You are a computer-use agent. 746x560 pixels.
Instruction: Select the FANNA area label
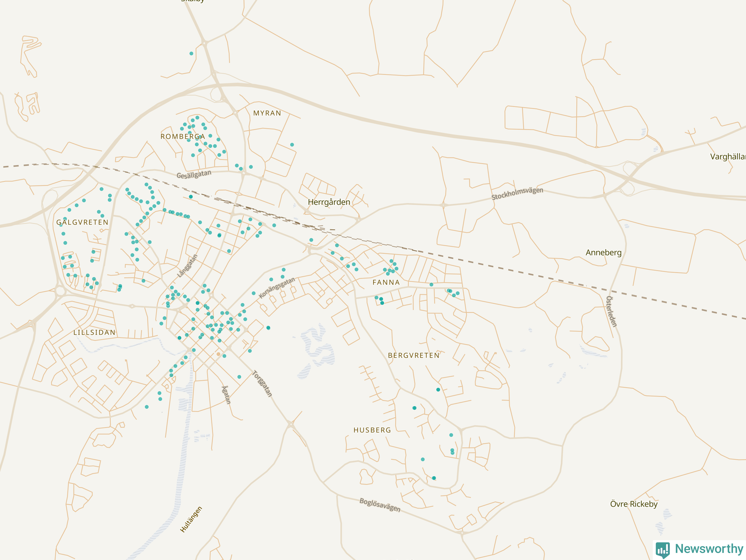pyautogui.click(x=386, y=283)
